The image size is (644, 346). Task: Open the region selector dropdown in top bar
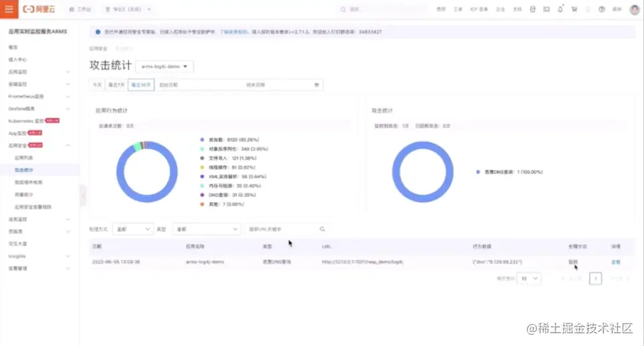pyautogui.click(x=128, y=9)
